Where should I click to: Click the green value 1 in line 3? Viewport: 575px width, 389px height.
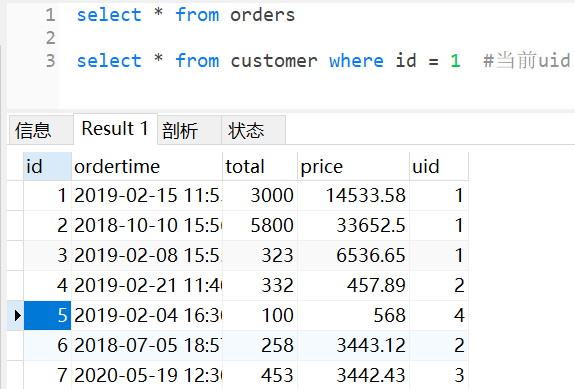coord(455,61)
